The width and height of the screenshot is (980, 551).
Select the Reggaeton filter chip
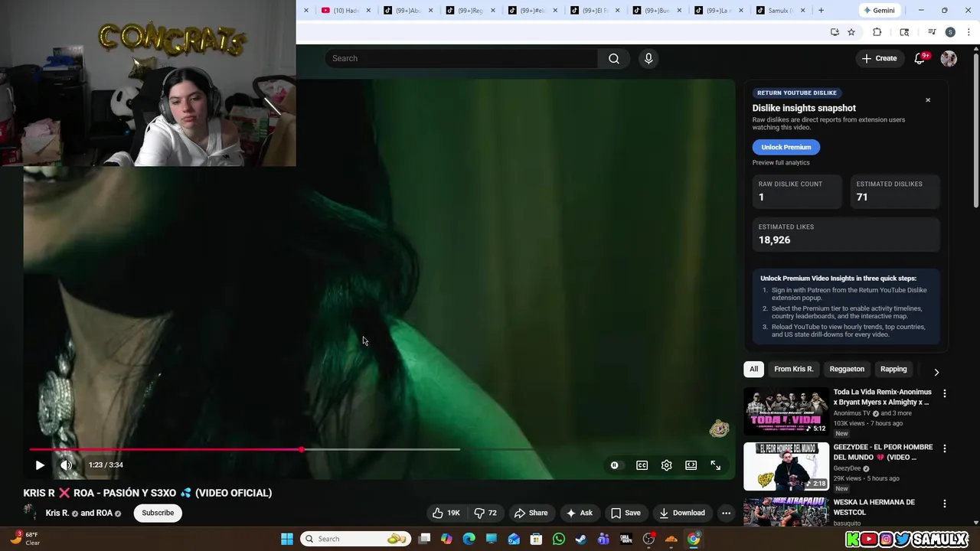click(x=847, y=369)
